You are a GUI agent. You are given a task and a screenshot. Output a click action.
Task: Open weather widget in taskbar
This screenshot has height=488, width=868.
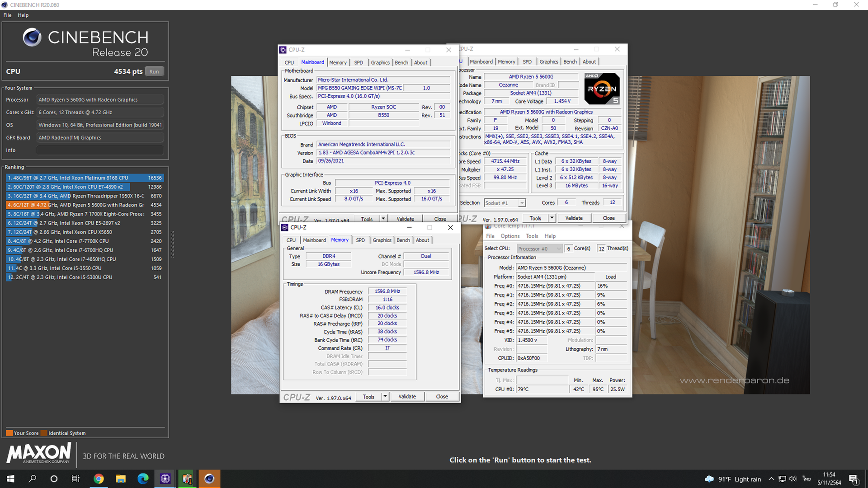(733, 479)
